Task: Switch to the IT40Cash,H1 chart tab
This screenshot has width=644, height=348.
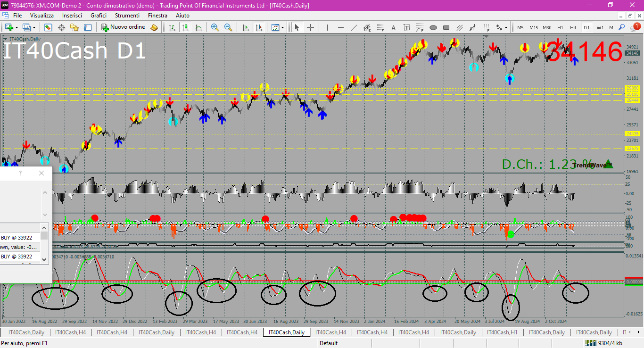Action: coord(502,332)
